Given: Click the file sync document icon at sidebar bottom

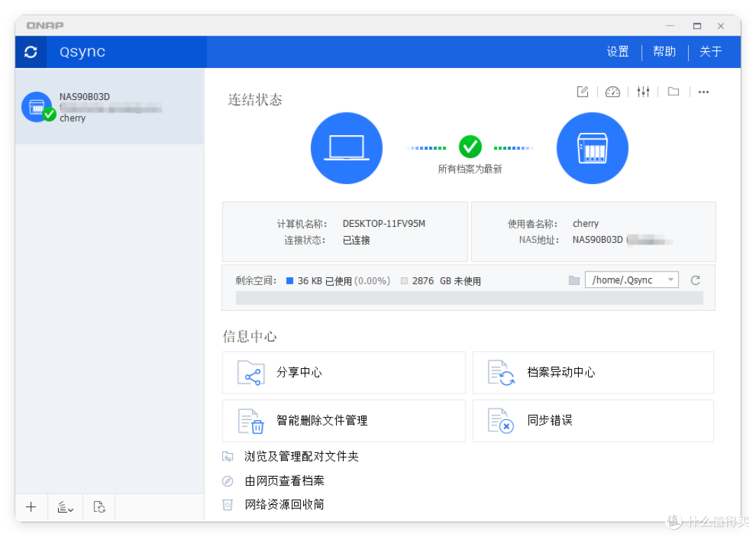Looking at the screenshot, I should click(x=99, y=507).
